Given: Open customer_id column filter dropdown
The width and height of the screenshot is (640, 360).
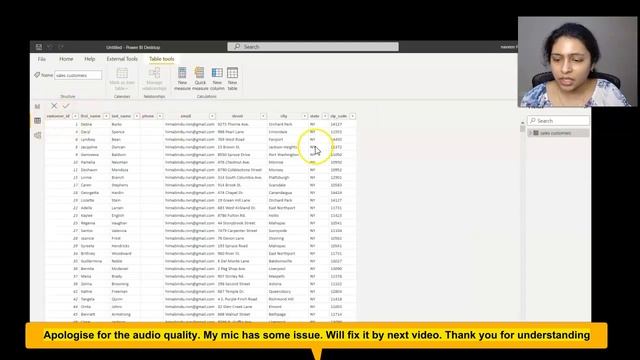Looking at the screenshot, I should point(75,116).
